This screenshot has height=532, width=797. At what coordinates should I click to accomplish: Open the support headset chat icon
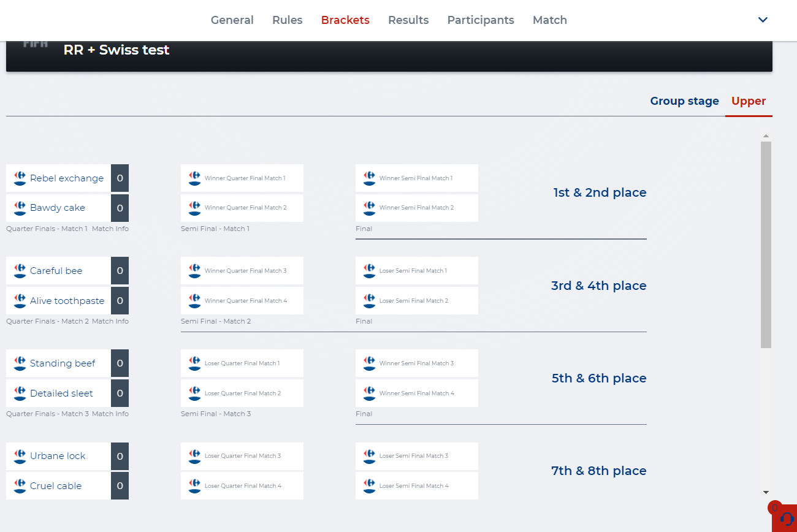pyautogui.click(x=787, y=519)
